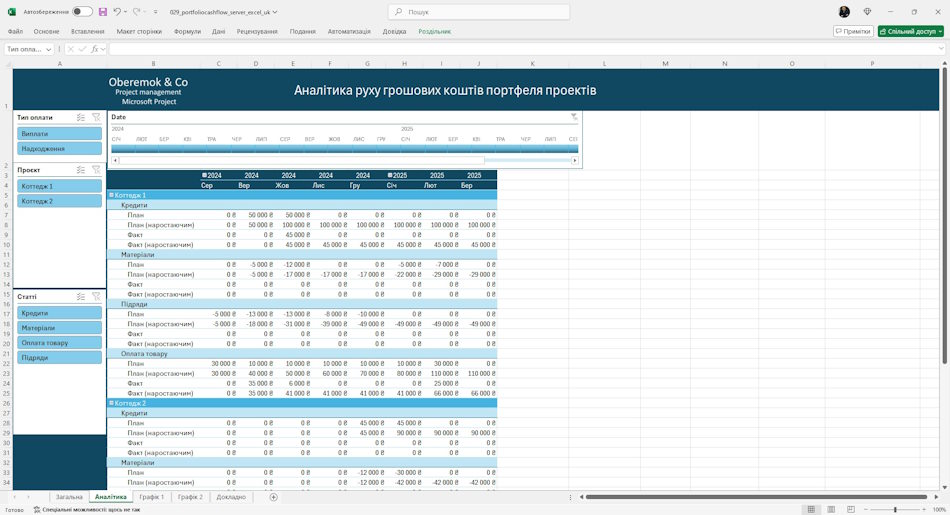Viewport: 950px width, 515px height.
Task: Switch to Page Break Preview icon
Action: click(x=851, y=510)
